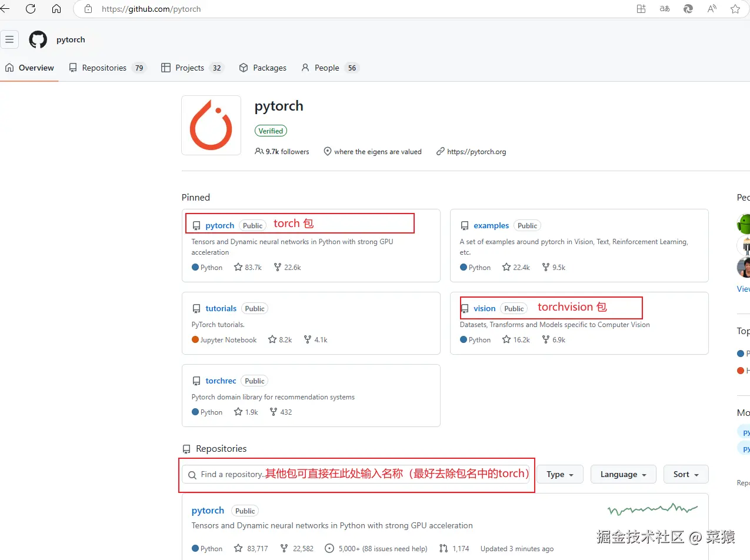
Task: Switch to the Projects tab
Action: point(192,68)
